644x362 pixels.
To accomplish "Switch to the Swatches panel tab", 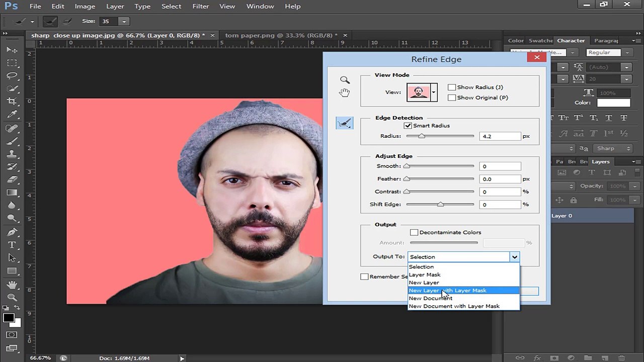I will pos(541,41).
